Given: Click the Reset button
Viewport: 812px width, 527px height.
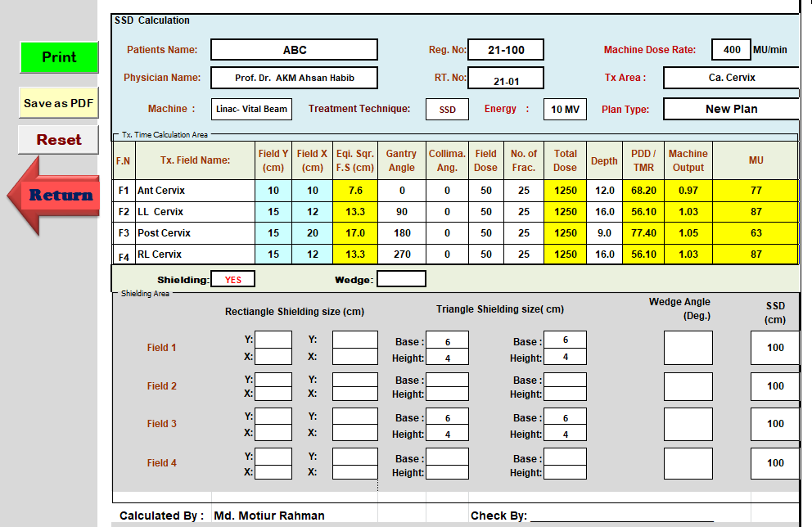Looking at the screenshot, I should pos(58,140).
